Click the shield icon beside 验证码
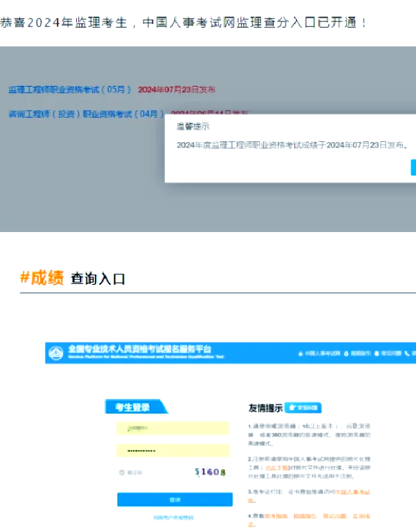Viewport: 416px width, 532px height. pos(122,472)
